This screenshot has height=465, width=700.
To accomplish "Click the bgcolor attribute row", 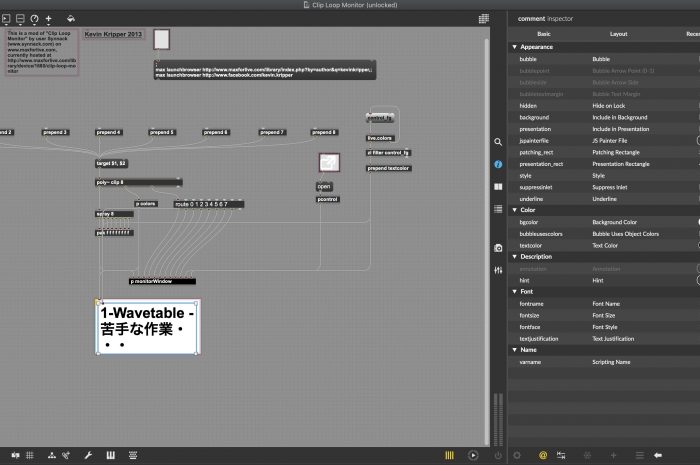I will click(604, 222).
